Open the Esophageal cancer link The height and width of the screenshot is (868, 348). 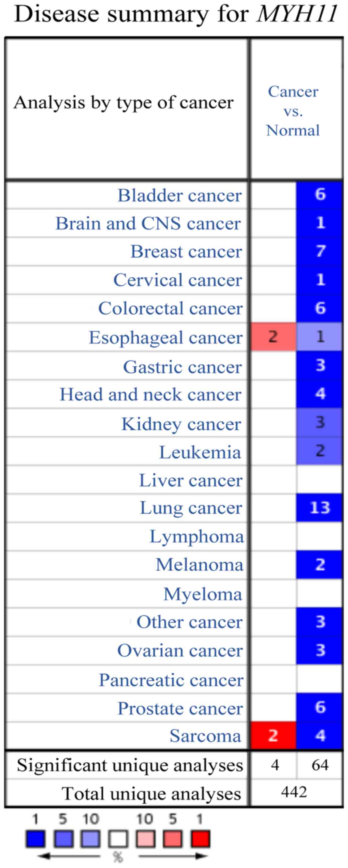(x=165, y=337)
